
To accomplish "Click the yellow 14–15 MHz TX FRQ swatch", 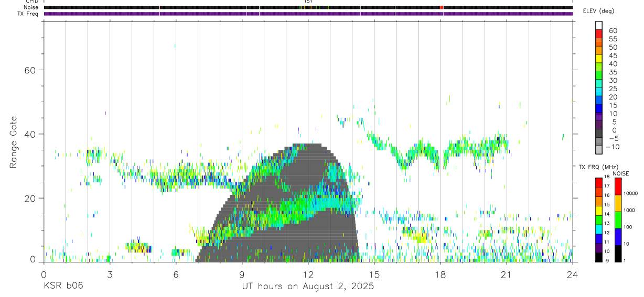I will pos(599,211).
